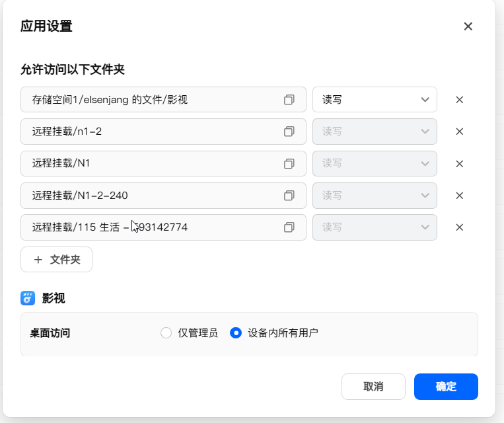Click the 远程挂载/115 生活 path field

point(163,227)
